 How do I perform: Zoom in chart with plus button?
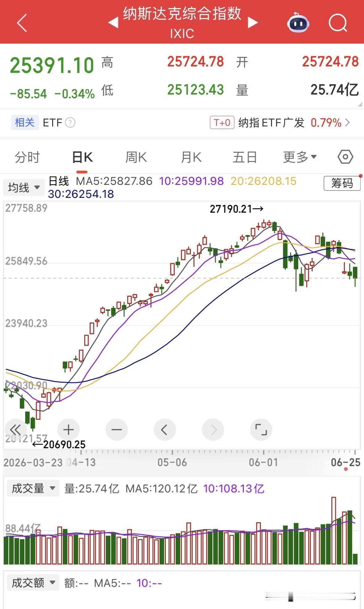(x=69, y=430)
